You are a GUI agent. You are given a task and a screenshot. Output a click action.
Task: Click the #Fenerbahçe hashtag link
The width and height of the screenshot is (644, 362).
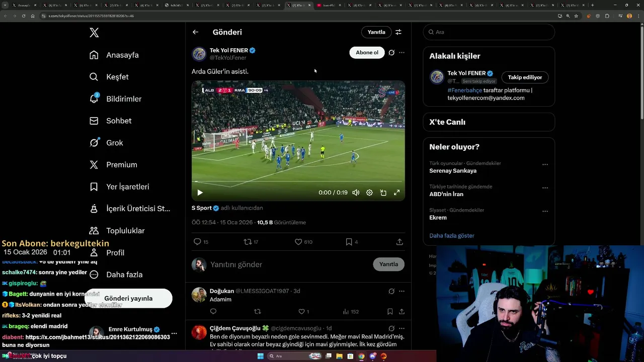464,90
